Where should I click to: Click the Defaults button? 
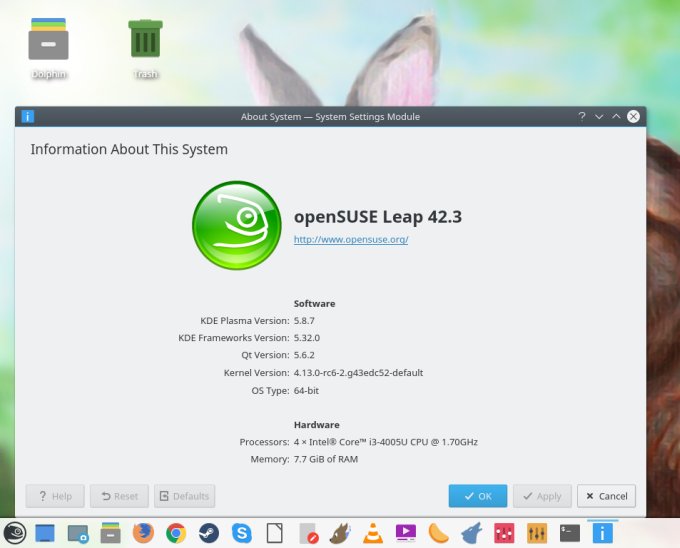click(184, 496)
